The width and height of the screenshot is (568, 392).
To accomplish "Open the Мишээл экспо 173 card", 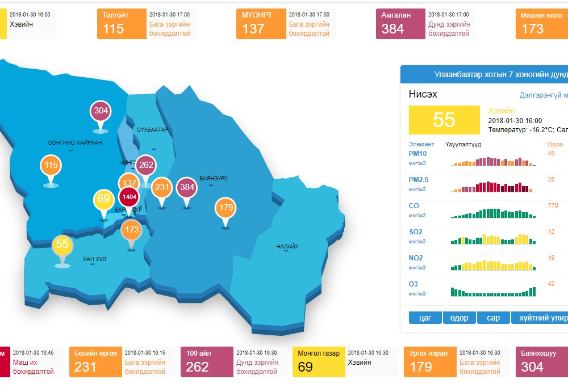I will 541,24.
